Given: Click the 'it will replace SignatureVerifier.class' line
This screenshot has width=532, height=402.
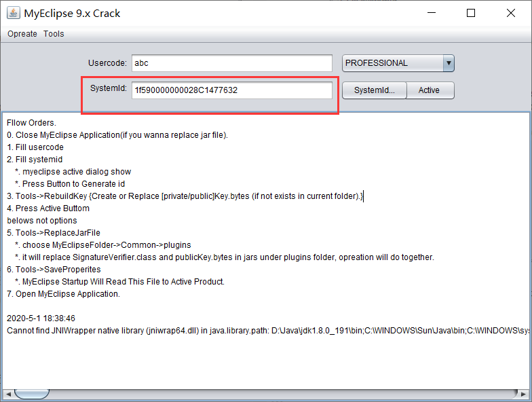Looking at the screenshot, I should click(225, 257).
